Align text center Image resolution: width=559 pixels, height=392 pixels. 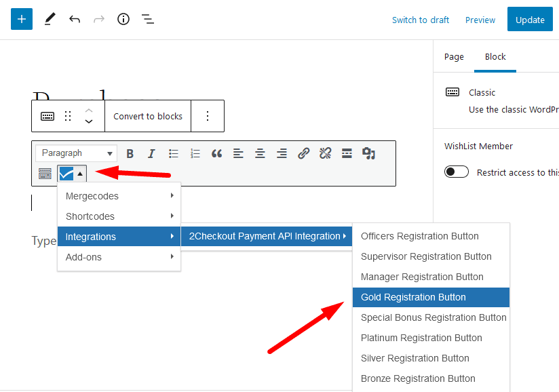point(260,153)
